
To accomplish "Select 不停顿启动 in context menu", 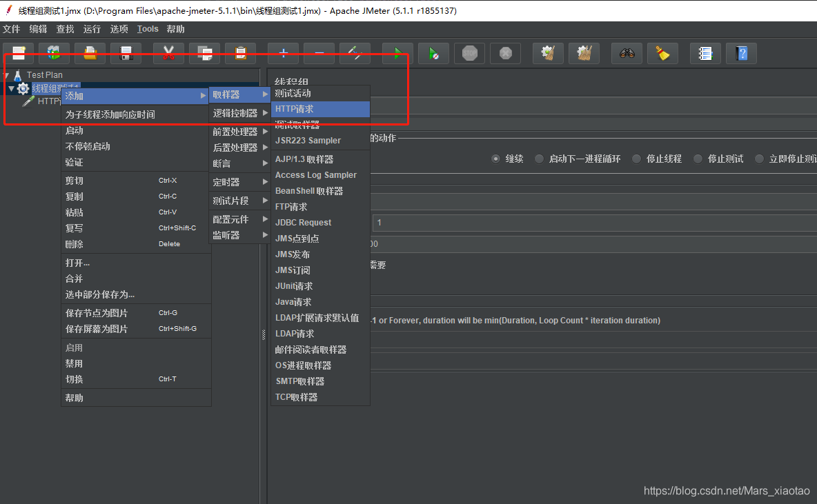I will 135,146.
